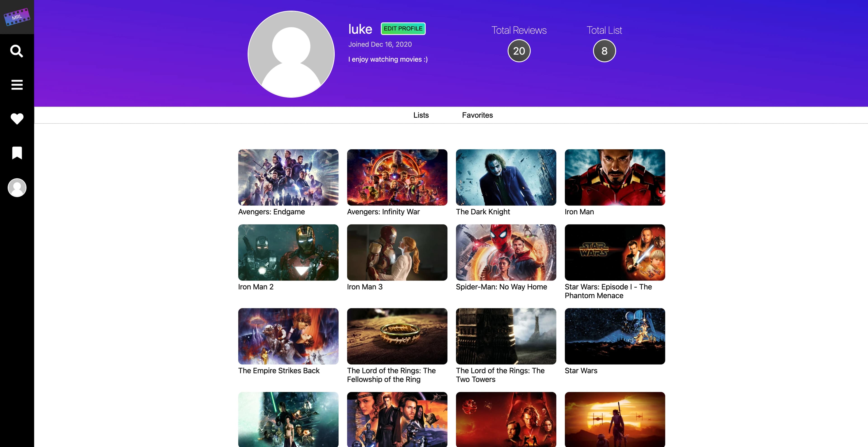
Task: Click The Empire Strikes Back title
Action: click(279, 371)
